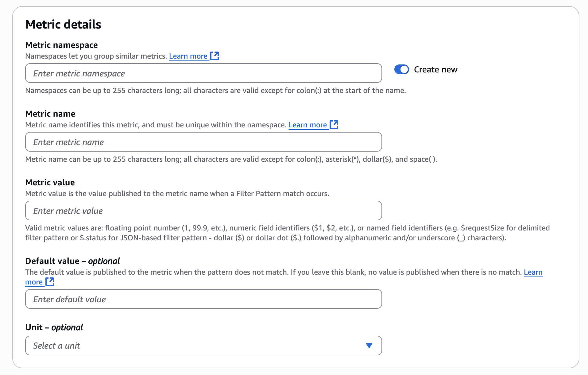This screenshot has width=588, height=375.
Task: Open the Learn more link for Default value
Action: [x=533, y=272]
